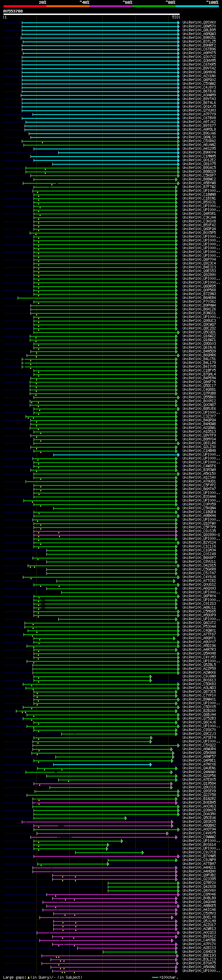Select hit label UniRef100_B9G4C5
Image resolution: width=222 pixels, height=980 pixels.
point(199,168)
